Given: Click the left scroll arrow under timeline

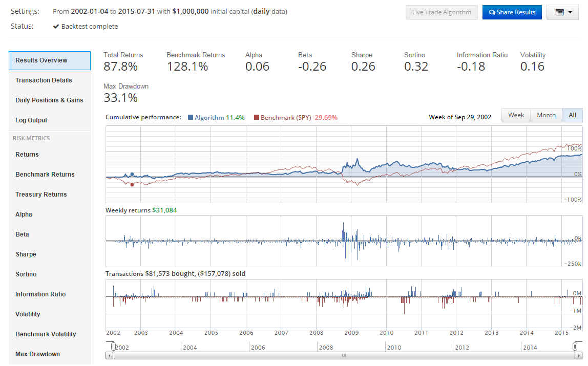Looking at the screenshot, I should point(109,355).
